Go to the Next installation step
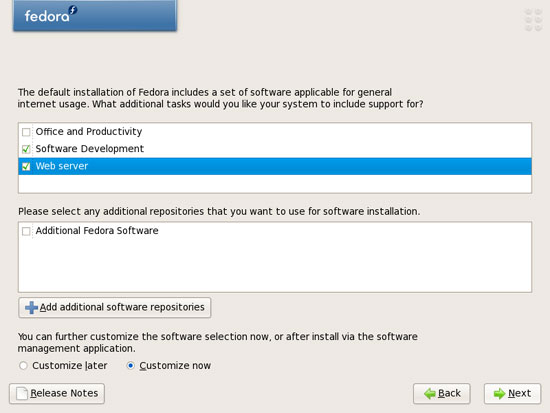Screen dimensions: 550x413 pyautogui.click(x=512, y=394)
